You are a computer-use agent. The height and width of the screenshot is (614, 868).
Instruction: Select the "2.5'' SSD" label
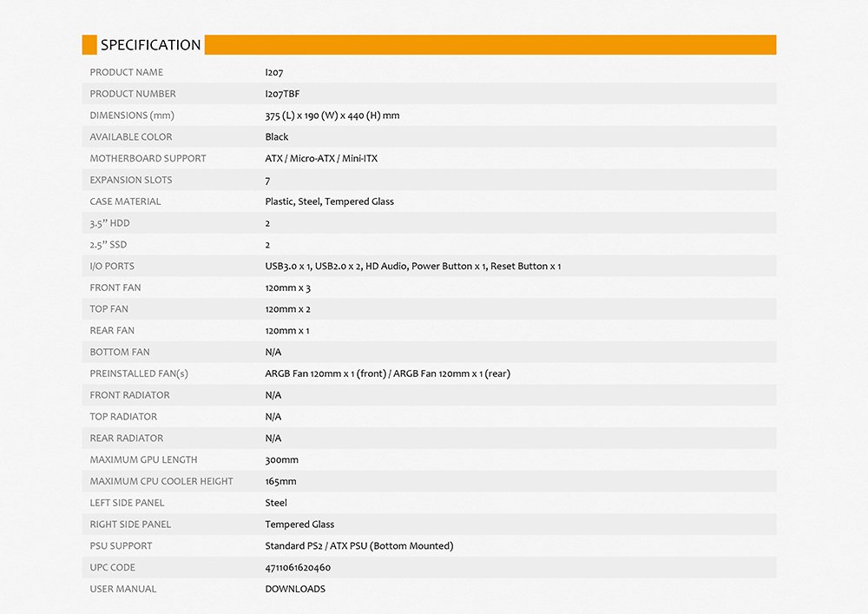coord(108,245)
